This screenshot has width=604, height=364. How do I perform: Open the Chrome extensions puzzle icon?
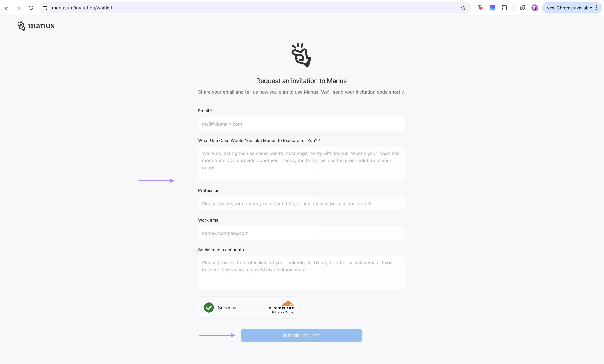point(505,8)
